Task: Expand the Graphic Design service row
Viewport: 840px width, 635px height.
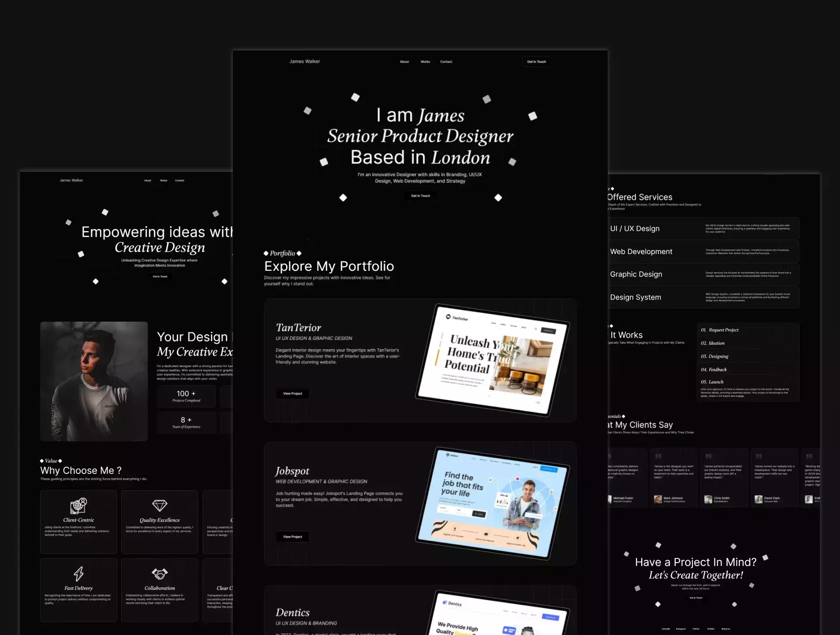Action: click(x=703, y=275)
